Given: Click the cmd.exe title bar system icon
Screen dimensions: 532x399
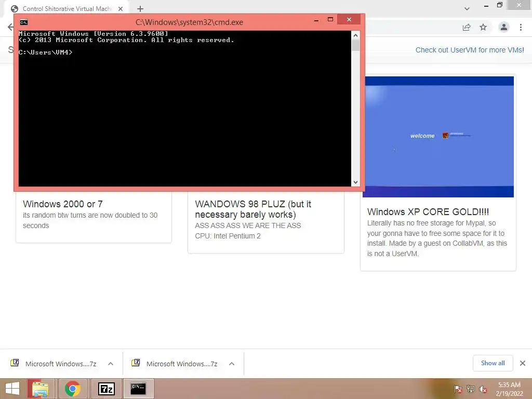Looking at the screenshot, I should click(24, 22).
